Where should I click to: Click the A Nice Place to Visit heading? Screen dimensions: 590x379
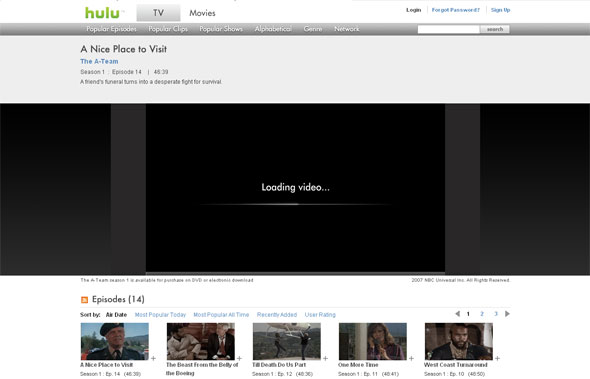(123, 49)
